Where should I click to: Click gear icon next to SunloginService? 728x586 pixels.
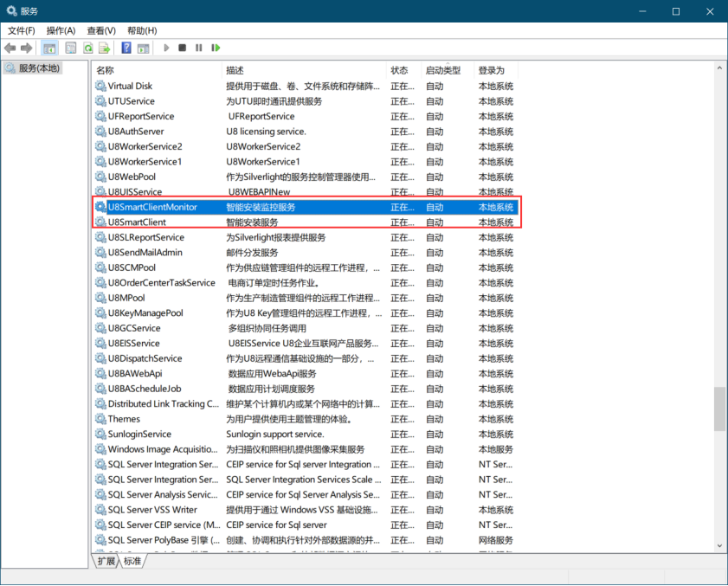[100, 434]
